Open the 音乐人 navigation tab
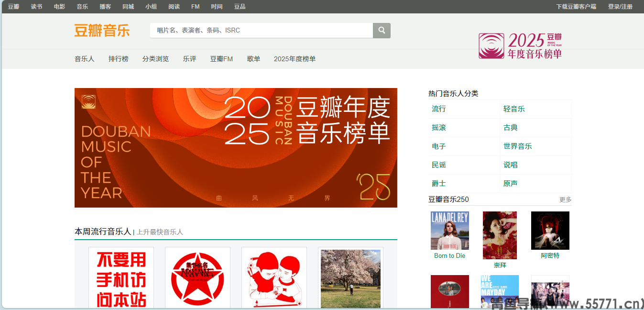644x310 pixels. [85, 59]
